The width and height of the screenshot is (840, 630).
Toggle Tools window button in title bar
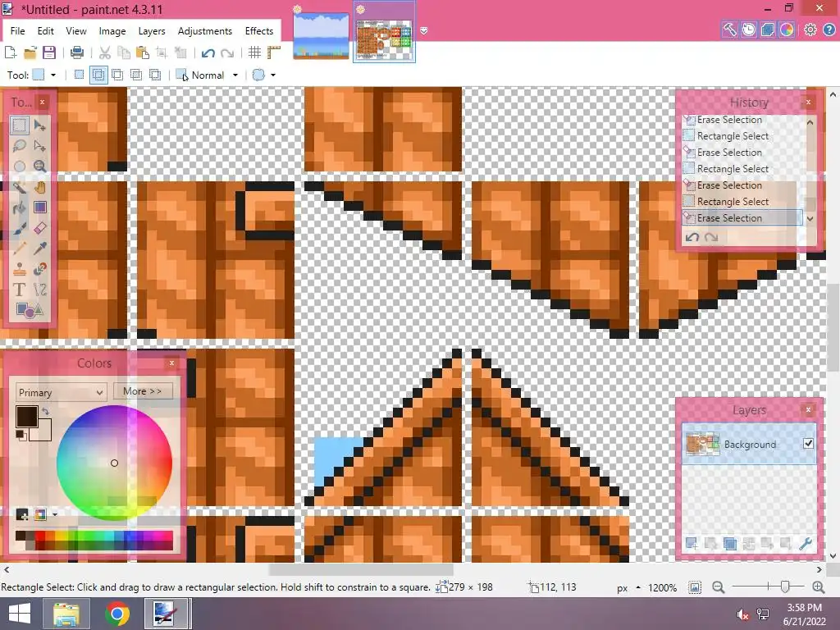[729, 30]
